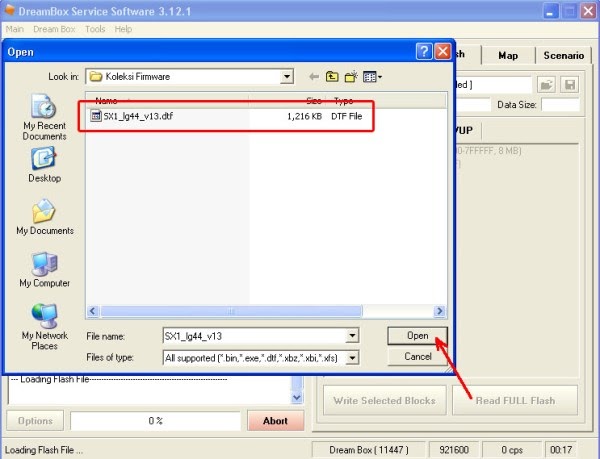Screen dimensions: 600x459
Task: Click Write Selected Blocks button
Action: point(385,400)
